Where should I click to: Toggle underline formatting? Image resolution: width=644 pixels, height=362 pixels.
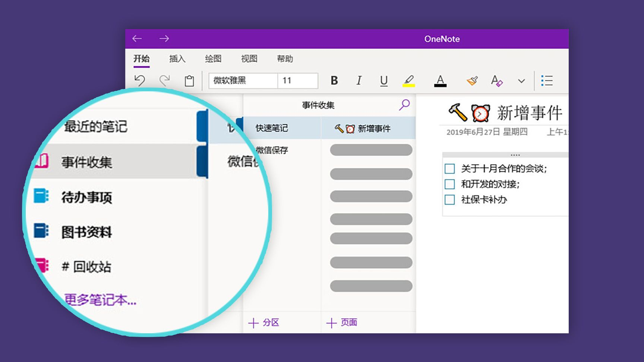[384, 81]
